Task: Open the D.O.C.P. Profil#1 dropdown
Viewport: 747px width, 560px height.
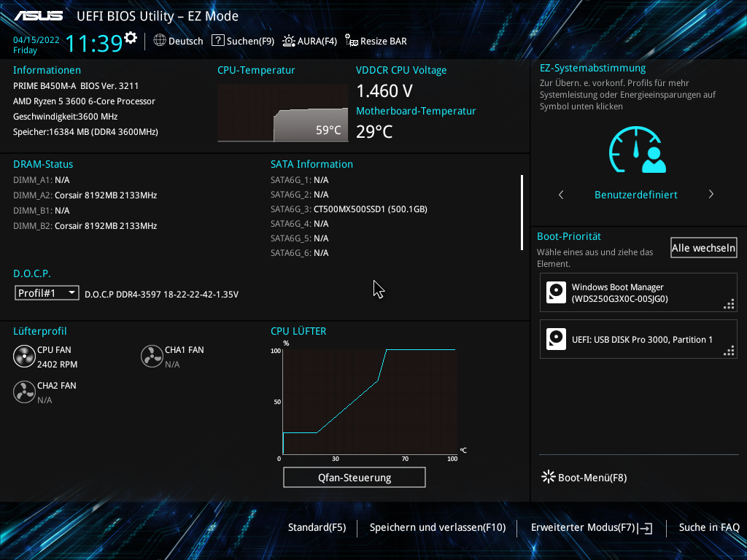Action: pos(47,293)
